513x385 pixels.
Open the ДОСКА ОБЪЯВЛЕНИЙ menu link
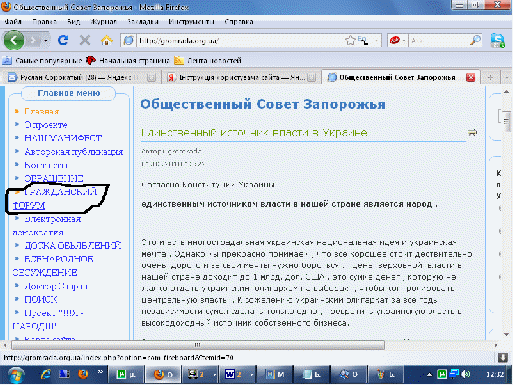click(73, 246)
